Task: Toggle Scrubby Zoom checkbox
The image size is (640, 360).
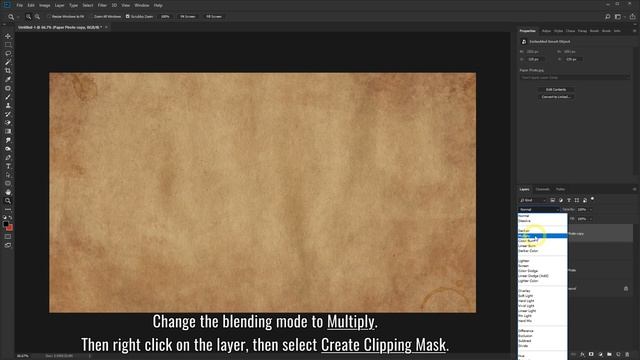Action: (128, 17)
